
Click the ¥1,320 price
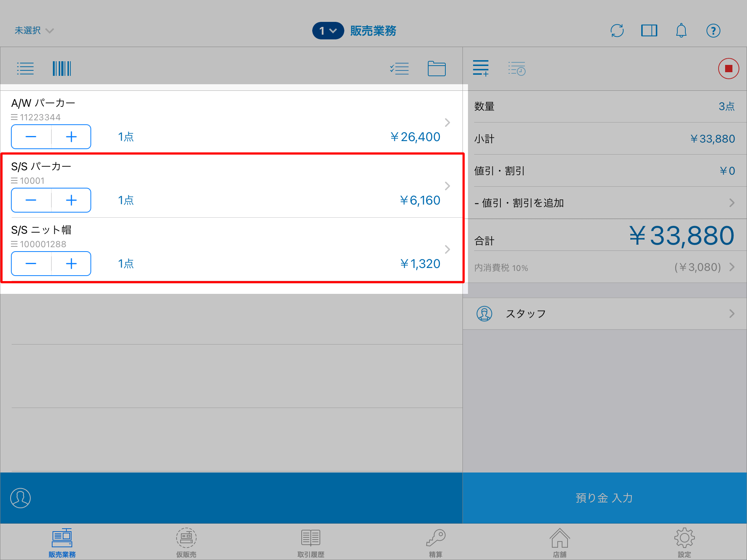click(x=420, y=264)
